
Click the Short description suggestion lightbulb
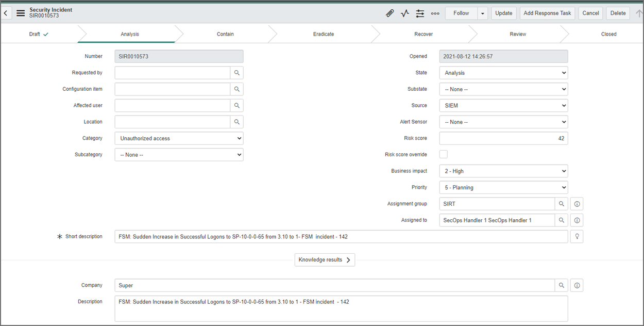577,236
